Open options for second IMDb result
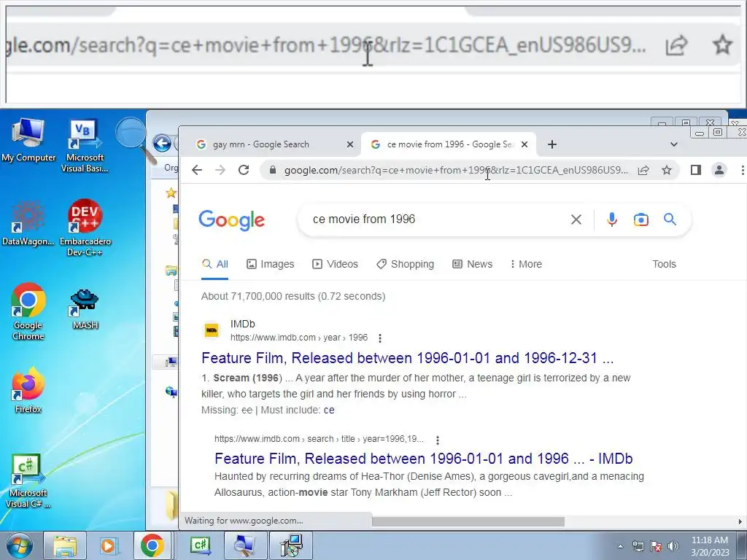The width and height of the screenshot is (747, 560). pos(438,440)
